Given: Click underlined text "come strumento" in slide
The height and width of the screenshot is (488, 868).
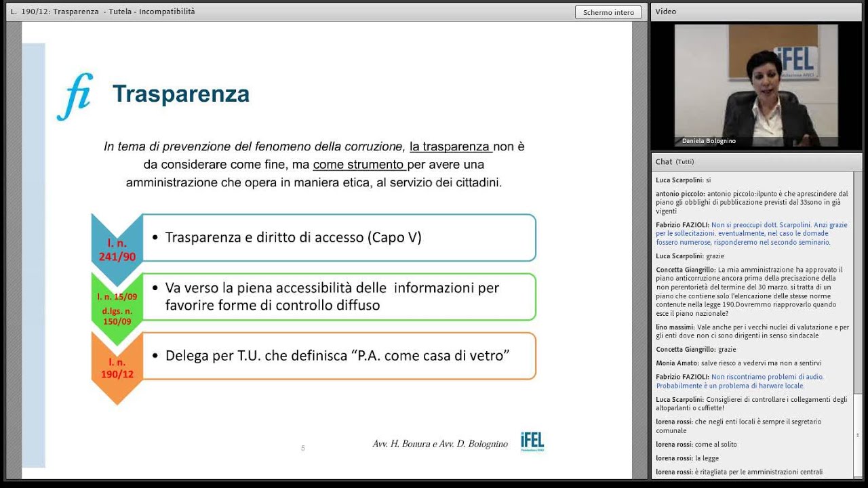Looking at the screenshot, I should 359,165.
